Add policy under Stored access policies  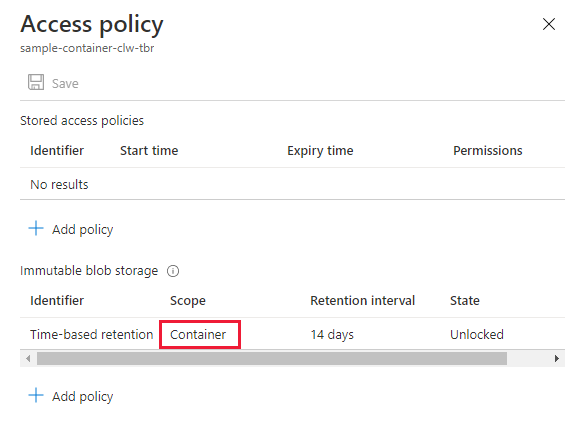[83, 229]
